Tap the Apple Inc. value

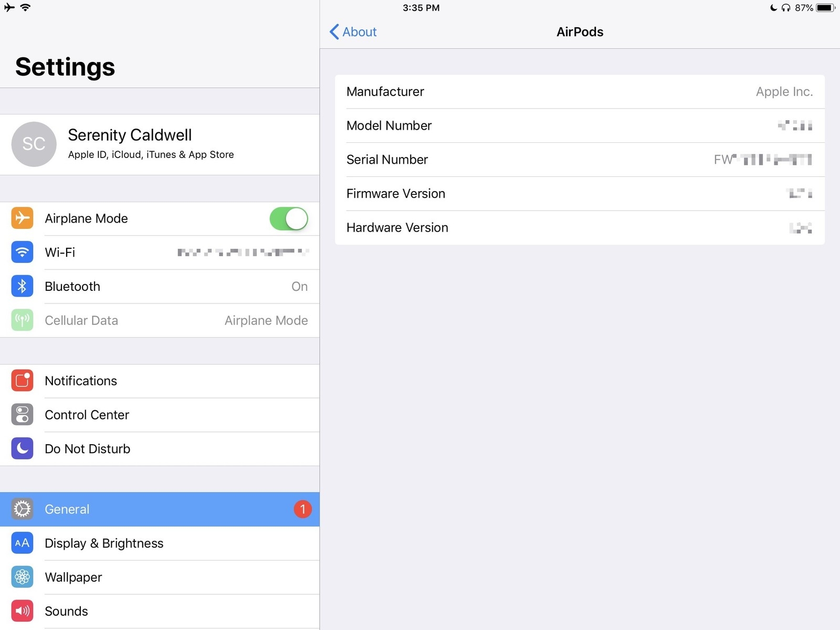pos(784,91)
